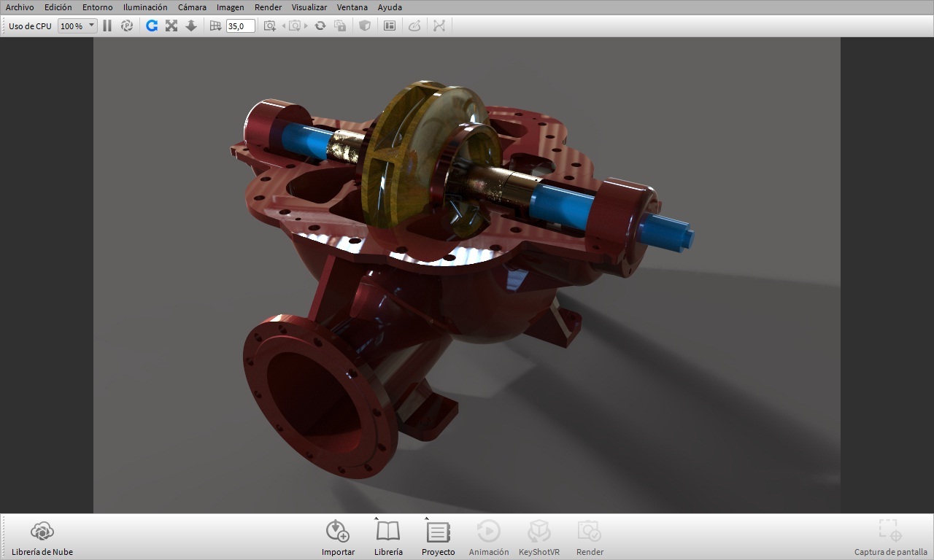Open the Archivo menu

coord(20,7)
